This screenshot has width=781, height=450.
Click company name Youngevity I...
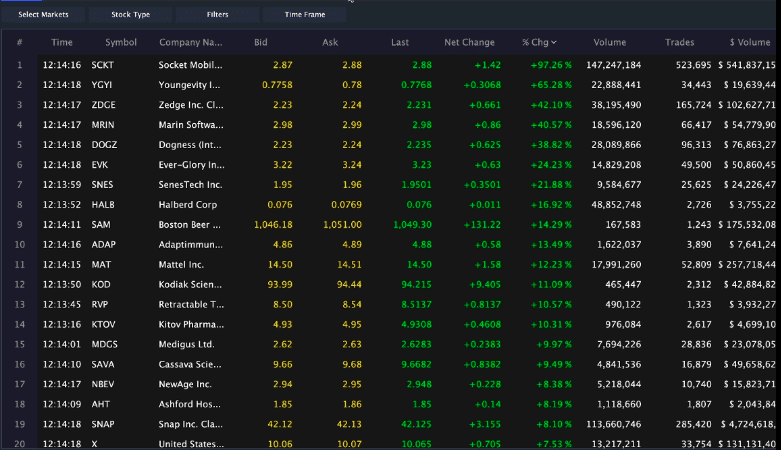(x=189, y=85)
